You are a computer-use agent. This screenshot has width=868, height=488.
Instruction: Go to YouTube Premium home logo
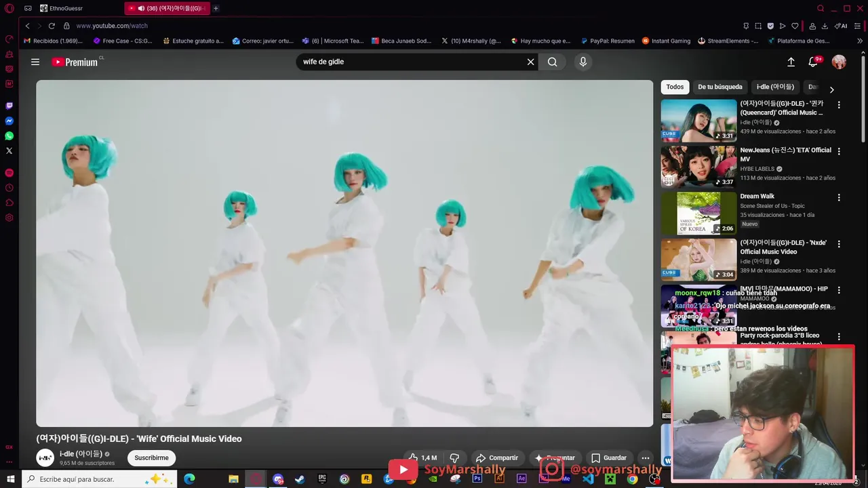click(75, 62)
